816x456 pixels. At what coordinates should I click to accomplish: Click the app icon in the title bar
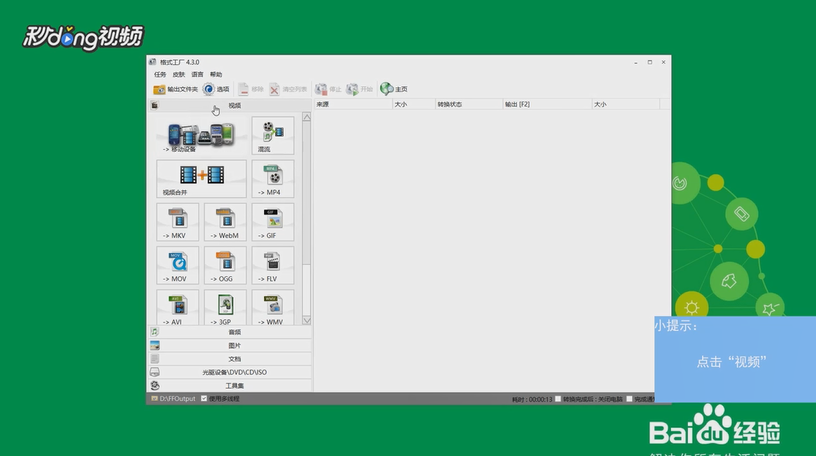152,62
